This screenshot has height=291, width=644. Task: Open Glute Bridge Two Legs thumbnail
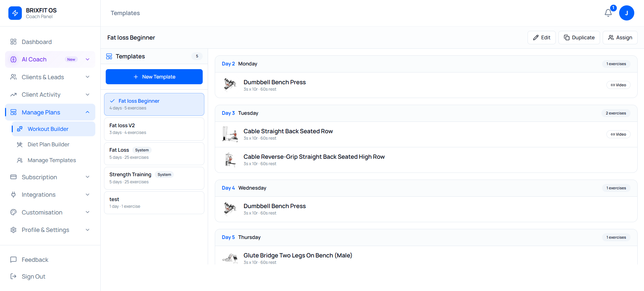(230, 258)
